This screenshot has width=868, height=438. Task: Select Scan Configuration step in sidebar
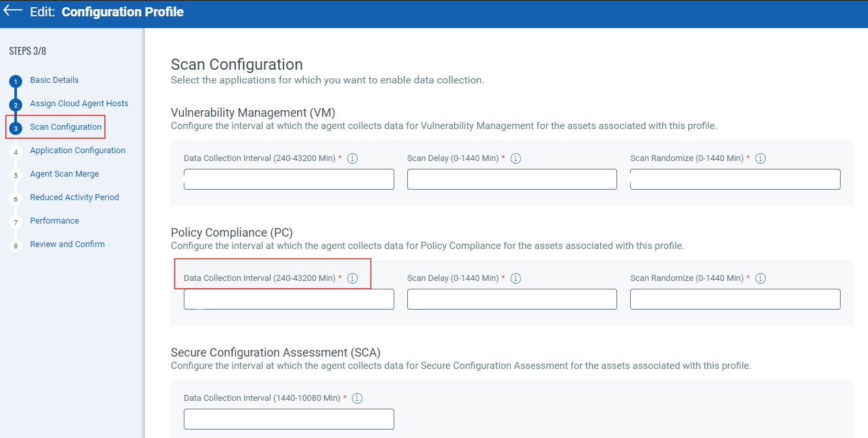click(x=66, y=127)
